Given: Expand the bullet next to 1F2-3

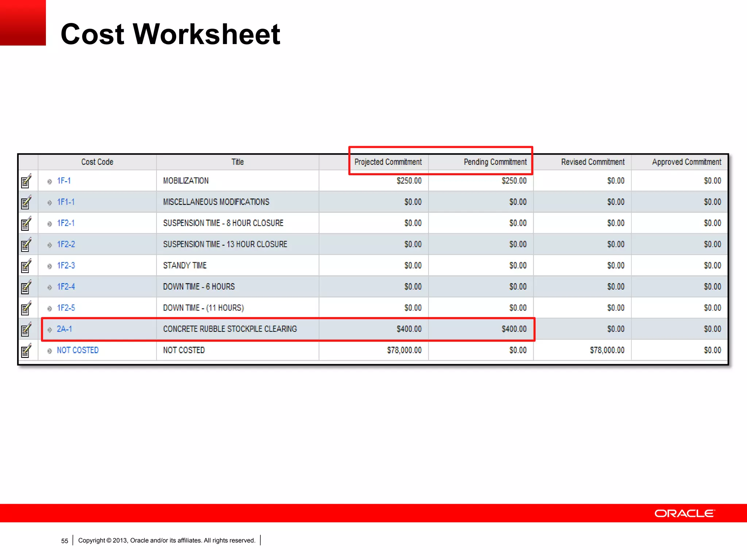Looking at the screenshot, I should point(50,266).
